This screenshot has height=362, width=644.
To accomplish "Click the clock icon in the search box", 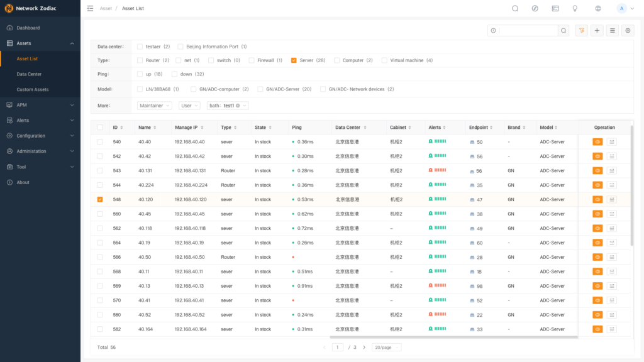I will point(493,30).
